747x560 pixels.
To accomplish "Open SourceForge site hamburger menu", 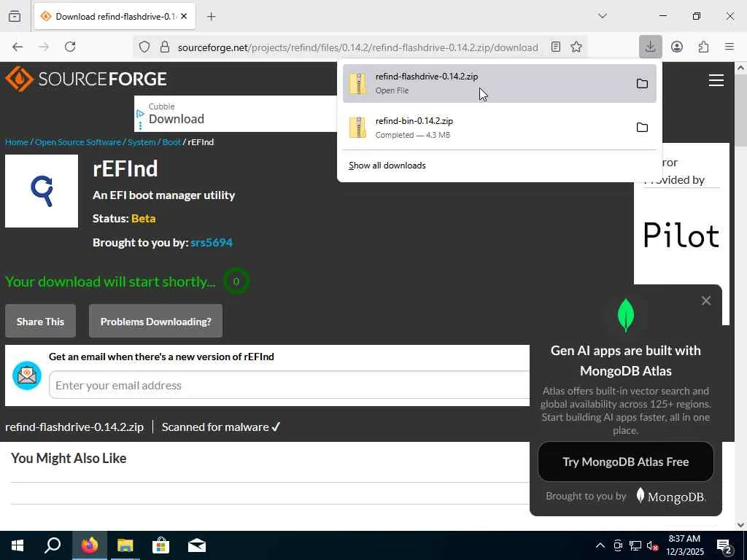I will [x=716, y=80].
